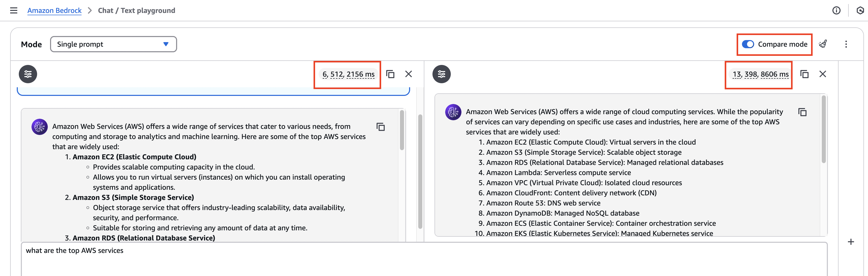The width and height of the screenshot is (868, 276).
Task: Click the hexagon settings icon in header
Action: (x=860, y=10)
